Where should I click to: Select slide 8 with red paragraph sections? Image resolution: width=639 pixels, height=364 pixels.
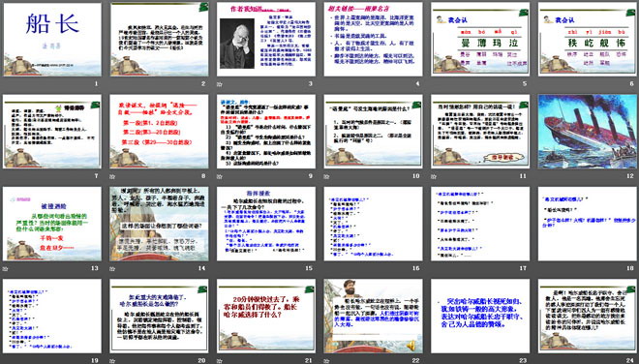pos(160,132)
